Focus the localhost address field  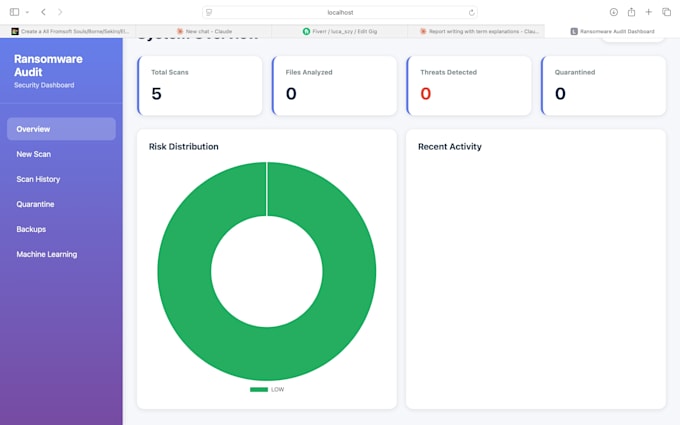[x=340, y=13]
